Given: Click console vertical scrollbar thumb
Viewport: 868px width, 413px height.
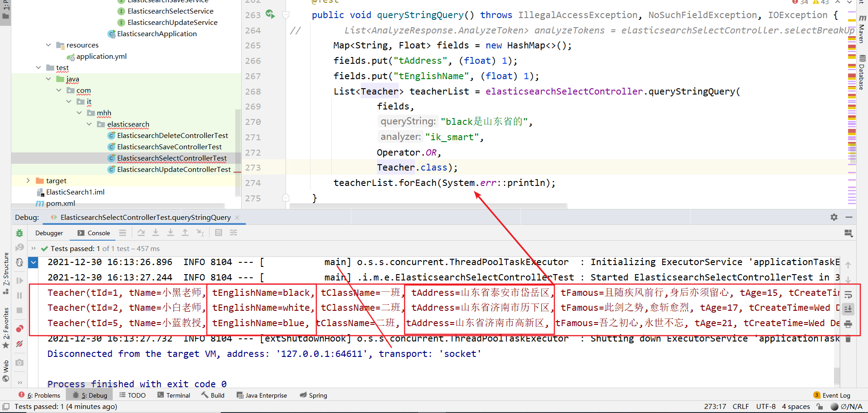Looking at the screenshot, I should pyautogui.click(x=837, y=375).
